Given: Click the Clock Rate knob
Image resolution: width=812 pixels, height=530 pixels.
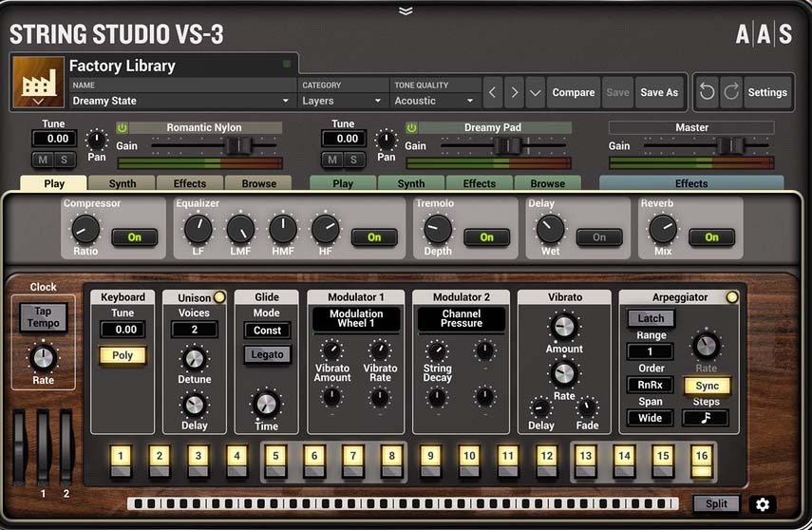Looking at the screenshot, I should (x=43, y=358).
